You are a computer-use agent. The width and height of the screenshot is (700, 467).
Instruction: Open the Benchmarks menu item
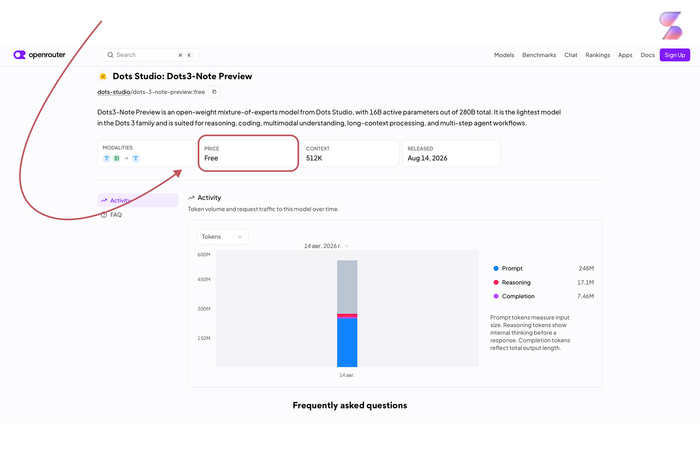539,55
